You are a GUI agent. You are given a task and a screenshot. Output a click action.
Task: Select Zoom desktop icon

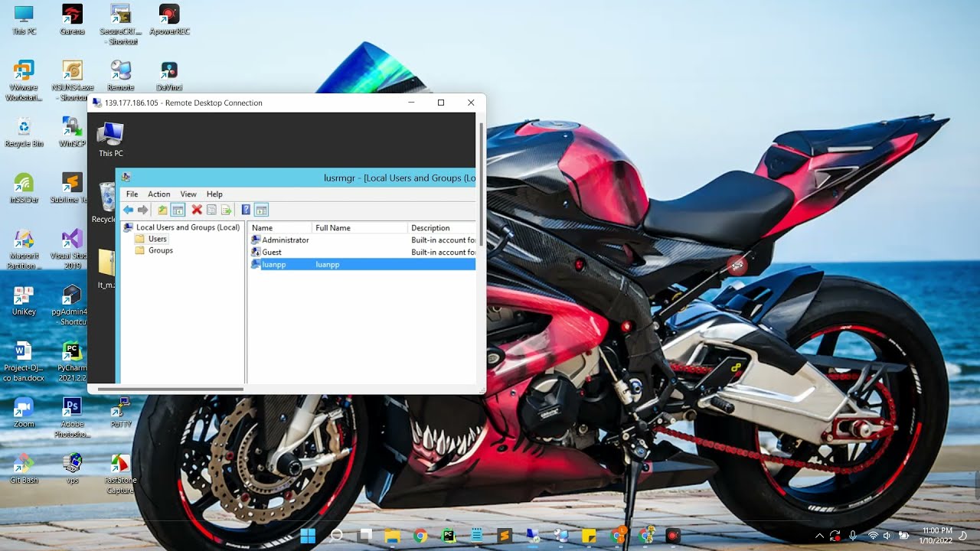[24, 412]
